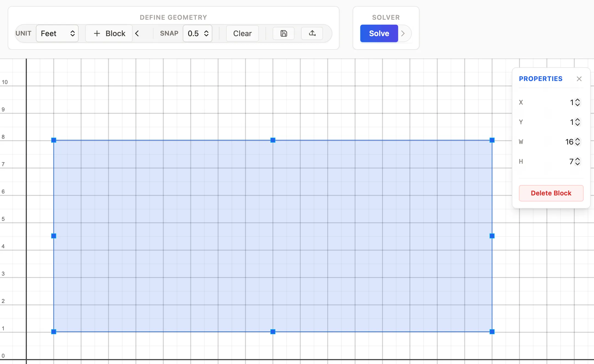
Task: Close the Properties panel with X
Action: [579, 79]
